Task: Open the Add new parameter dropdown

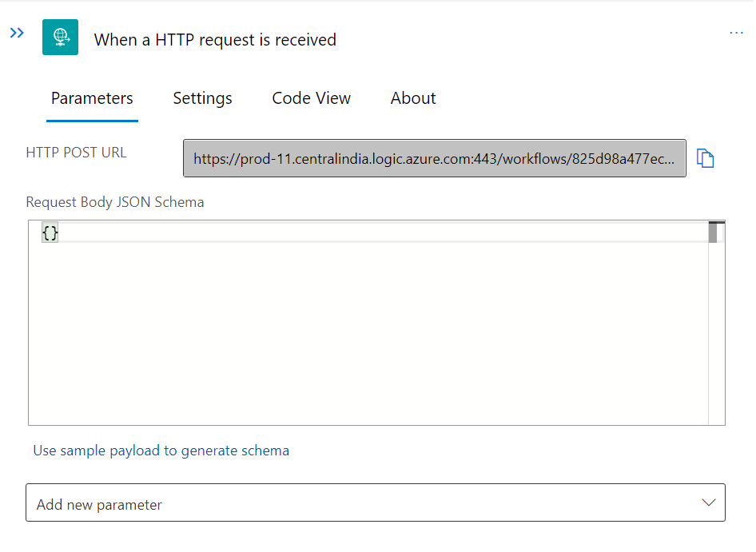Action: pyautogui.click(x=375, y=503)
